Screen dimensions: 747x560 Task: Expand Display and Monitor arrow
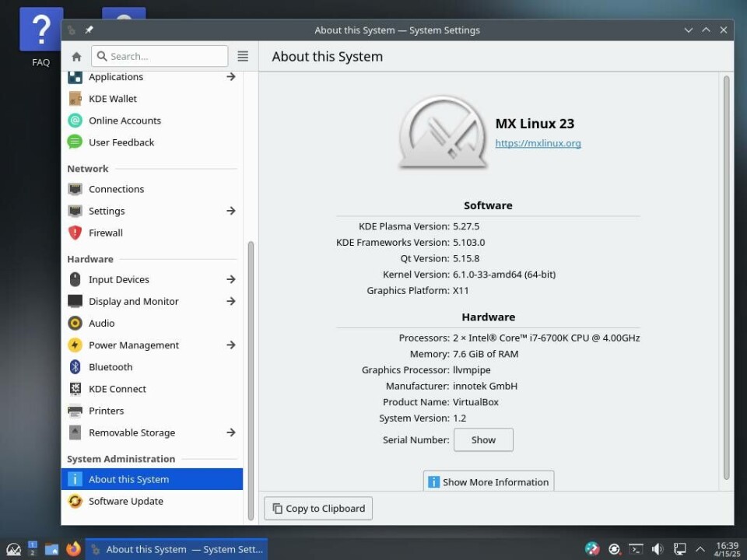[231, 301]
